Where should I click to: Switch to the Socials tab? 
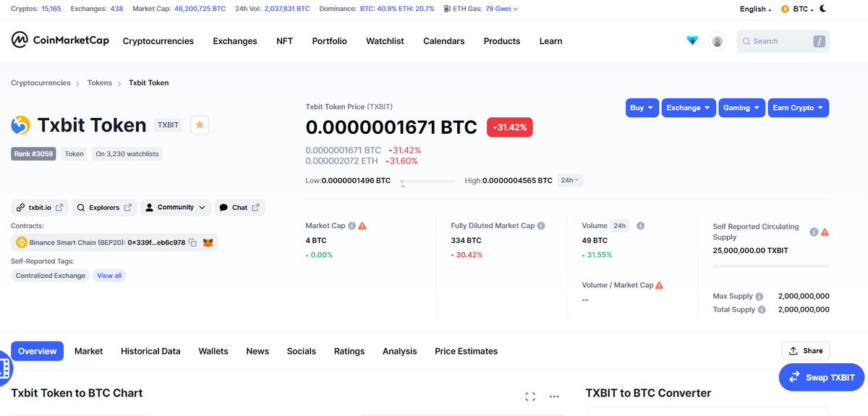pyautogui.click(x=302, y=351)
